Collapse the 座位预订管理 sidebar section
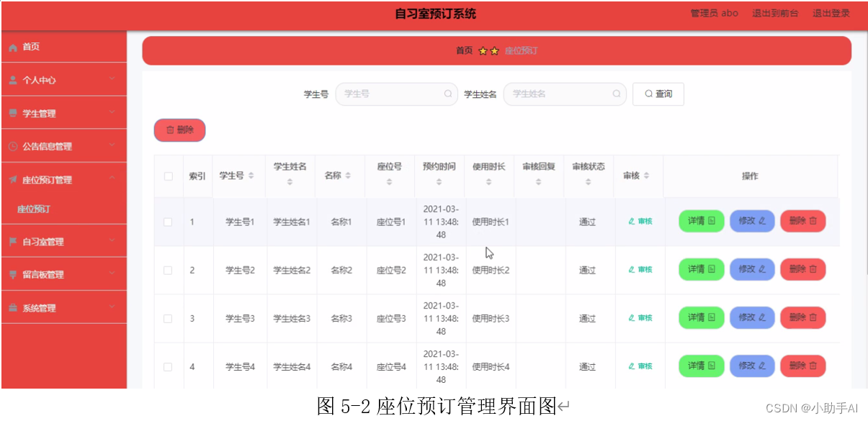Screen dimensions: 868x421 tap(63, 180)
